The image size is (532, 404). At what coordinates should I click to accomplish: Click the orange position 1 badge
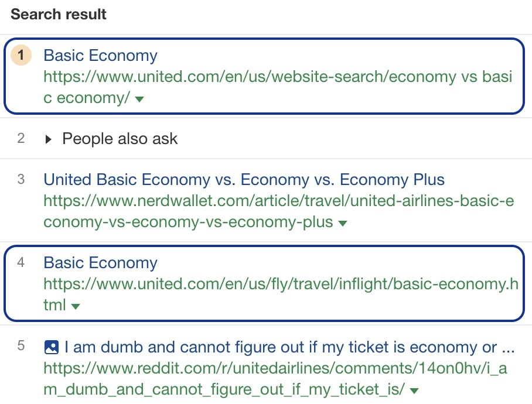(x=21, y=56)
